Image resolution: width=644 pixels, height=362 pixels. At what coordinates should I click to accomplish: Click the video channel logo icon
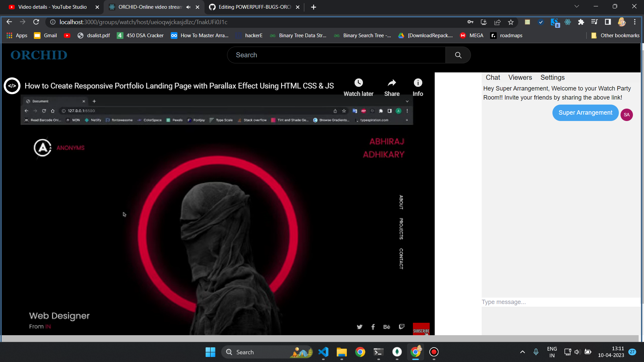tap(12, 86)
